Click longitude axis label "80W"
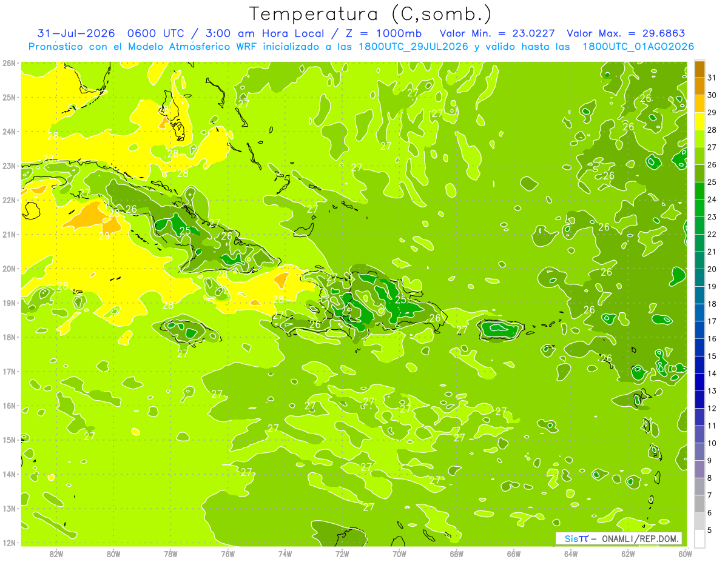Image resolution: width=728 pixels, height=562 pixels. pos(113,554)
